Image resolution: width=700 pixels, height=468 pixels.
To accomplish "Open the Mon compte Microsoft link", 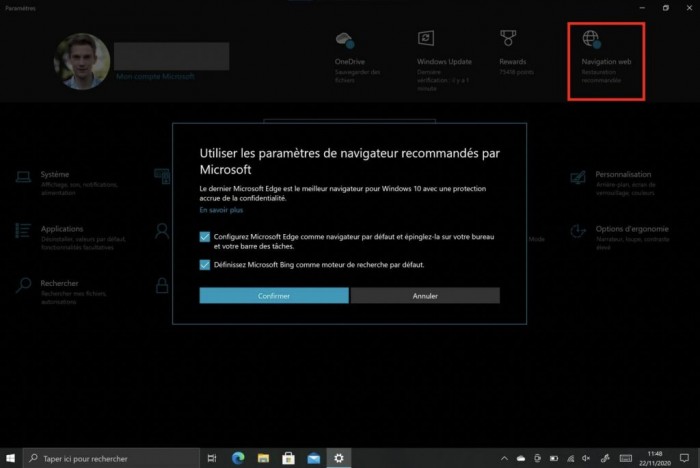I will [155, 76].
